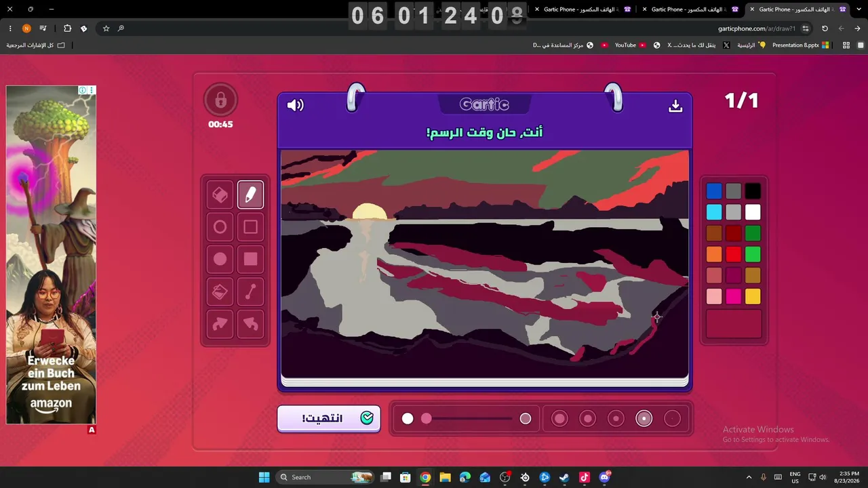The width and height of the screenshot is (868, 488).
Task: Activate the paint bucket fill tool
Action: (x=220, y=291)
